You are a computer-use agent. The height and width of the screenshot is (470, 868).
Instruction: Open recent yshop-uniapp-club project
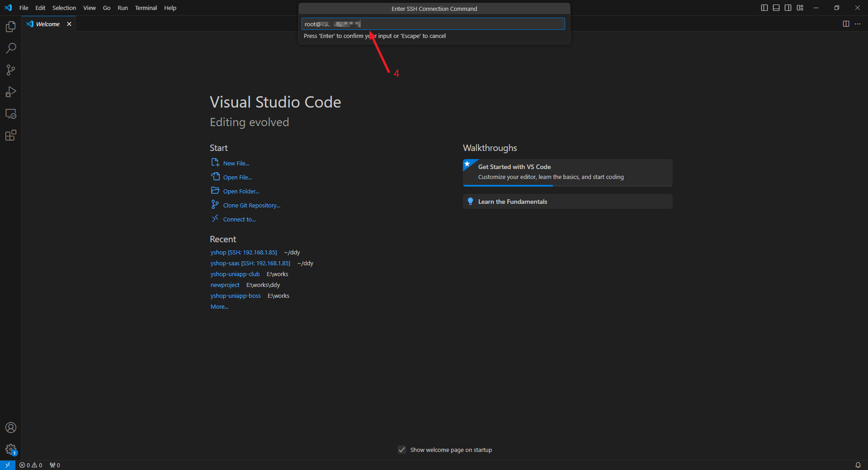tap(235, 274)
